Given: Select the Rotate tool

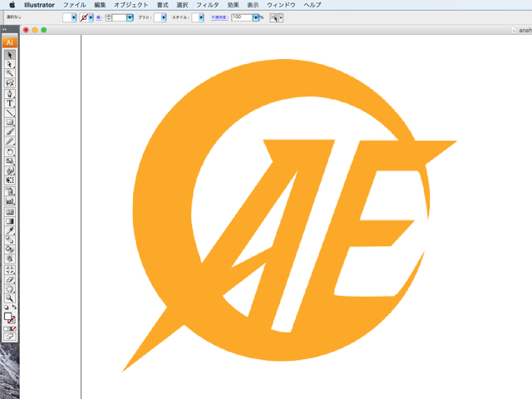Looking at the screenshot, I should coord(9,152).
